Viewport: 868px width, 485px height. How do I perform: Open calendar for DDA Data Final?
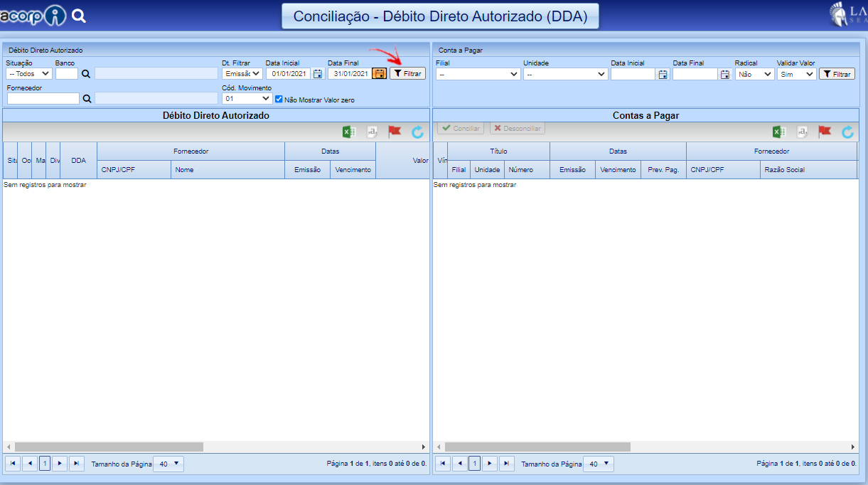[x=380, y=73]
